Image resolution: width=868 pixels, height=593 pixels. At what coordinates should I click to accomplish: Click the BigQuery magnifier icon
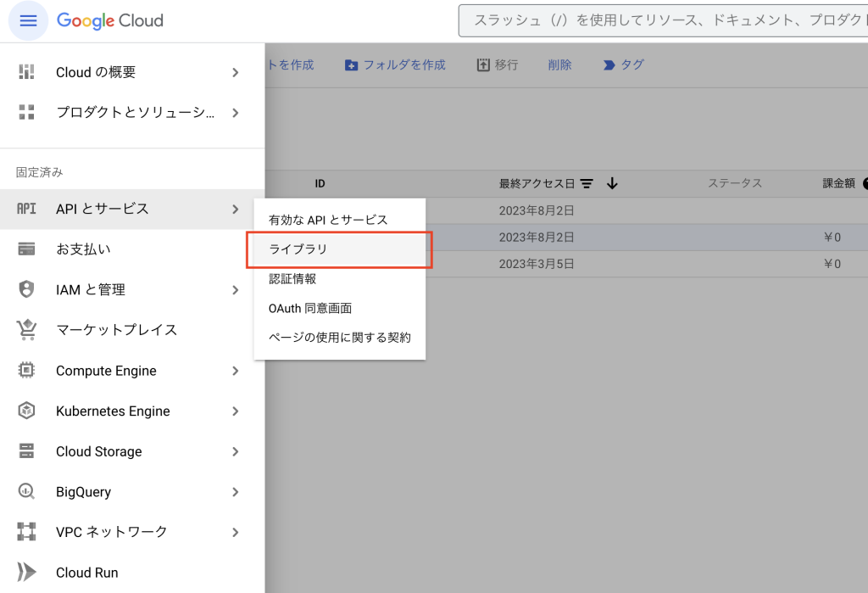point(26,491)
